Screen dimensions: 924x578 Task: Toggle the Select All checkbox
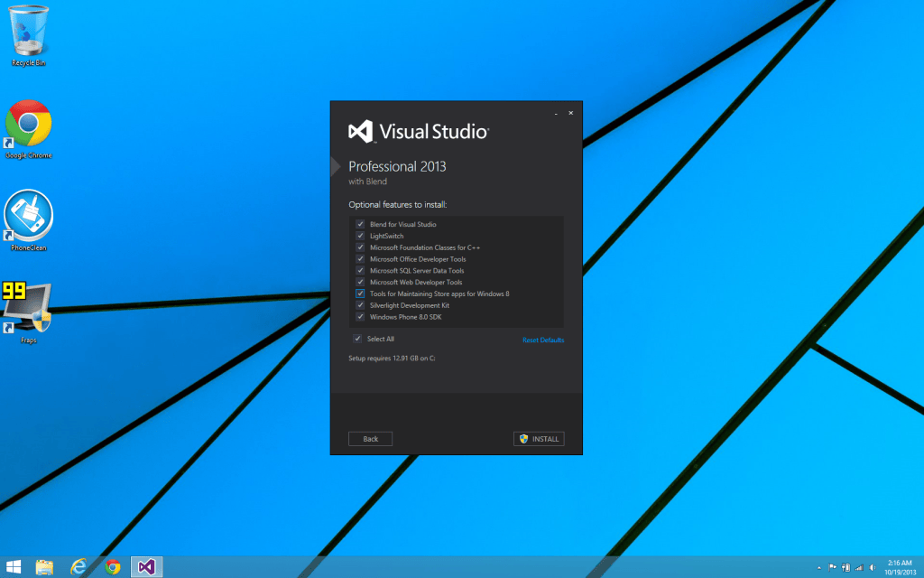tap(357, 339)
